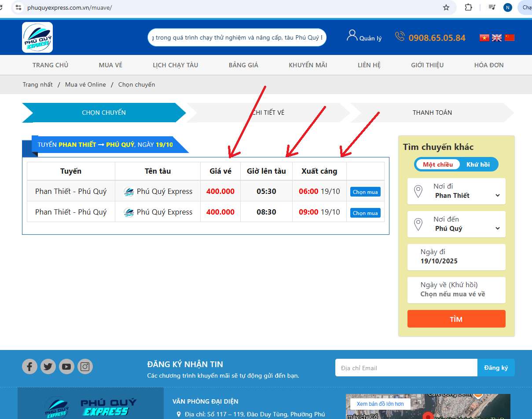Open the Twitter social icon in footer

(48, 366)
